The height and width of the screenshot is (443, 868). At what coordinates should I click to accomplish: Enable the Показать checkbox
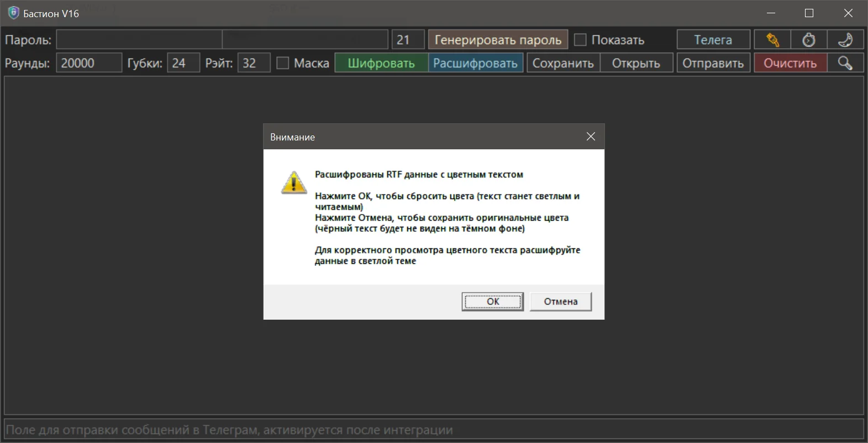click(x=580, y=40)
